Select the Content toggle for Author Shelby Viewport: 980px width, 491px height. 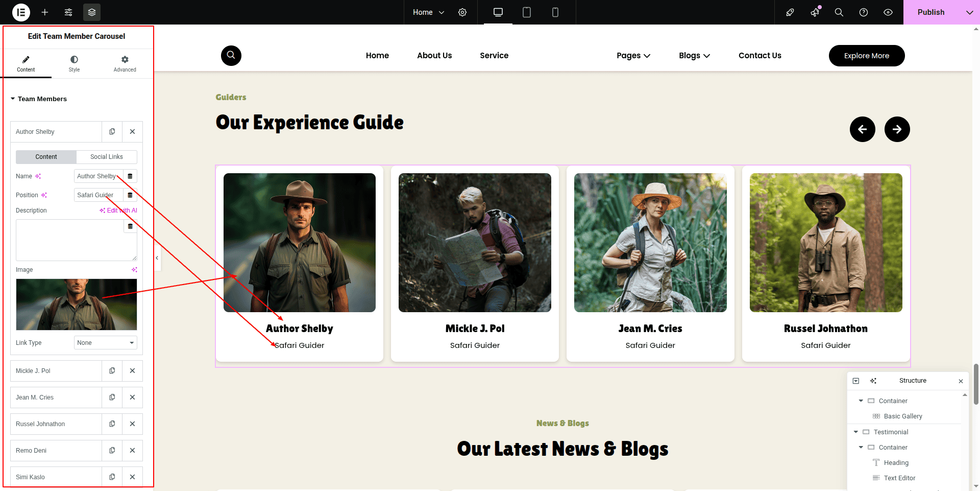(46, 157)
